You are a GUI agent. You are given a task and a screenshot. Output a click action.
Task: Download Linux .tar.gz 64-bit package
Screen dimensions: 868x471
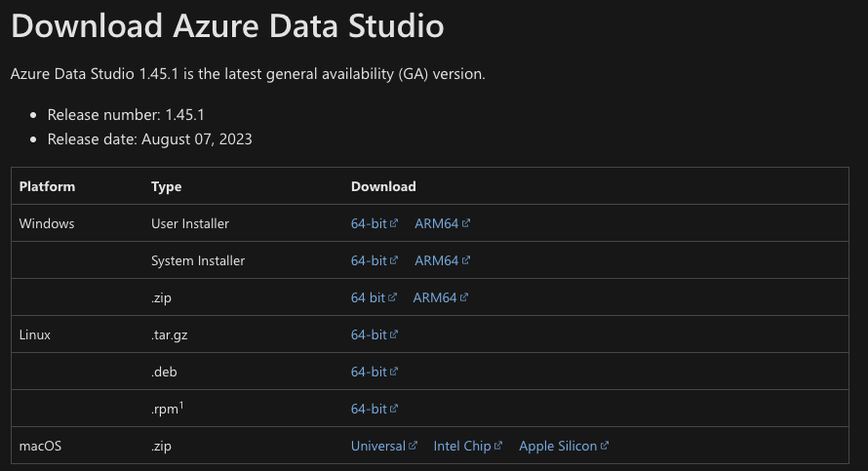375,334
